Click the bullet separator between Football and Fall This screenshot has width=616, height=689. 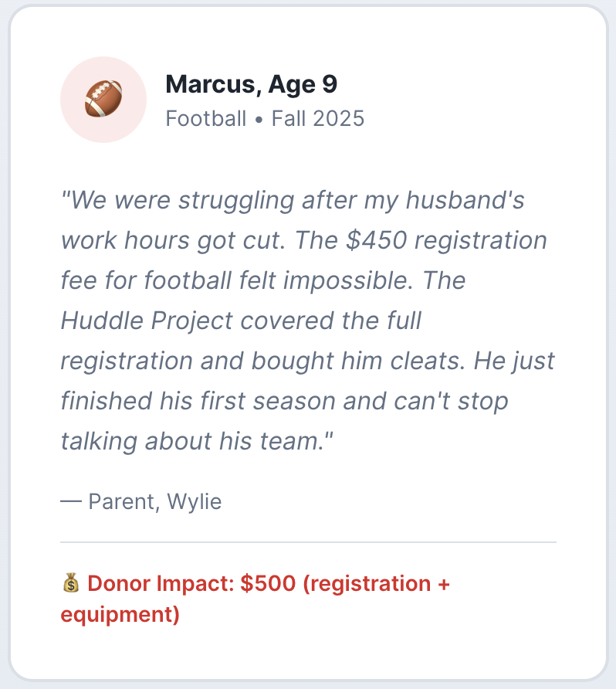click(259, 120)
